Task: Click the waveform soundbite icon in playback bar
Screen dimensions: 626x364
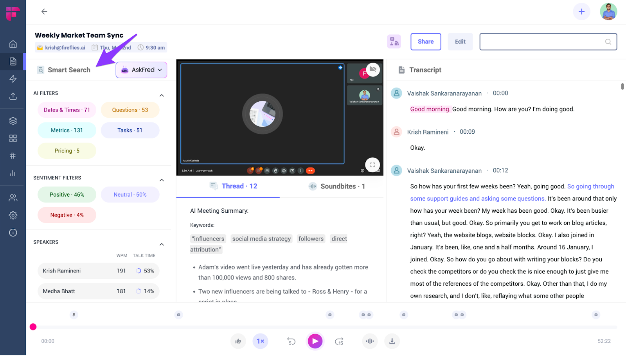Action: pyautogui.click(x=370, y=341)
